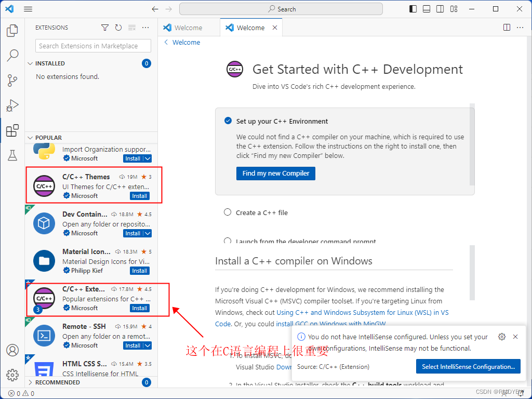This screenshot has width=532, height=399.
Task: Click 'No extensions found.' text
Action: point(68,77)
